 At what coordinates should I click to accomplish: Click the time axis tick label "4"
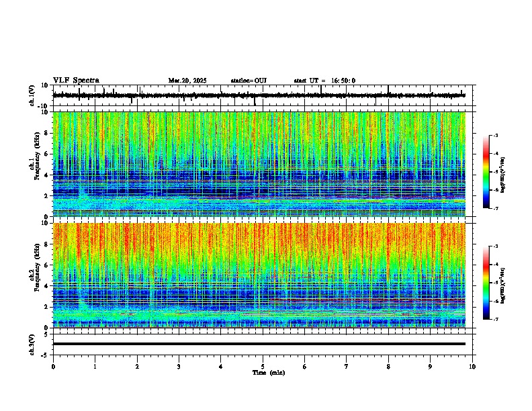221,367
